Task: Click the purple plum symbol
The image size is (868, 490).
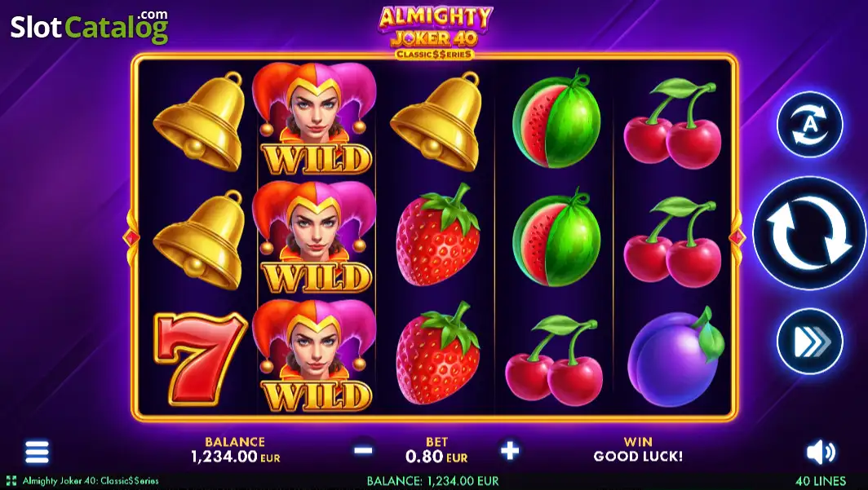Action: click(x=675, y=358)
